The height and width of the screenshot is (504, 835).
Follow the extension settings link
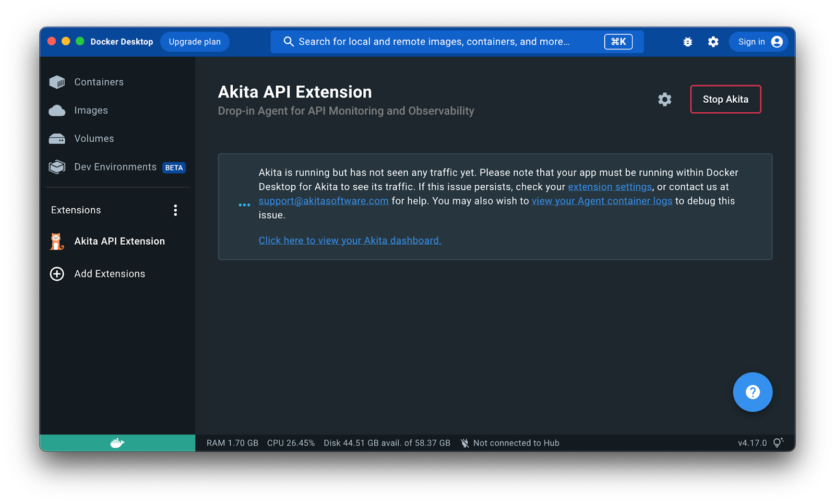click(x=610, y=187)
